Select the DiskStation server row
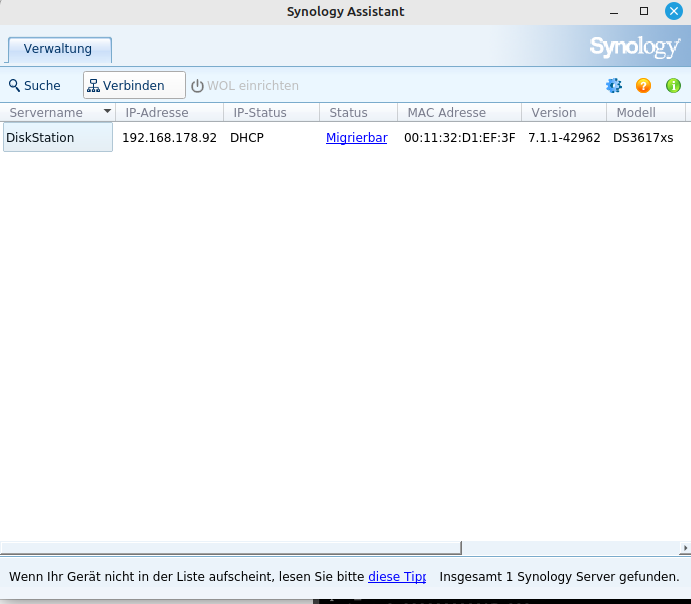The height and width of the screenshot is (604, 691). 57,138
